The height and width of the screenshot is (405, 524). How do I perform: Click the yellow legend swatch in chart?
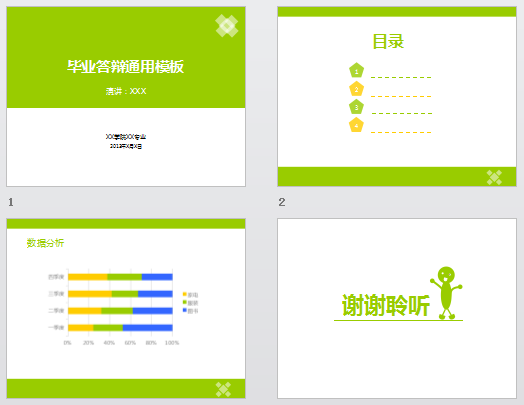184,294
